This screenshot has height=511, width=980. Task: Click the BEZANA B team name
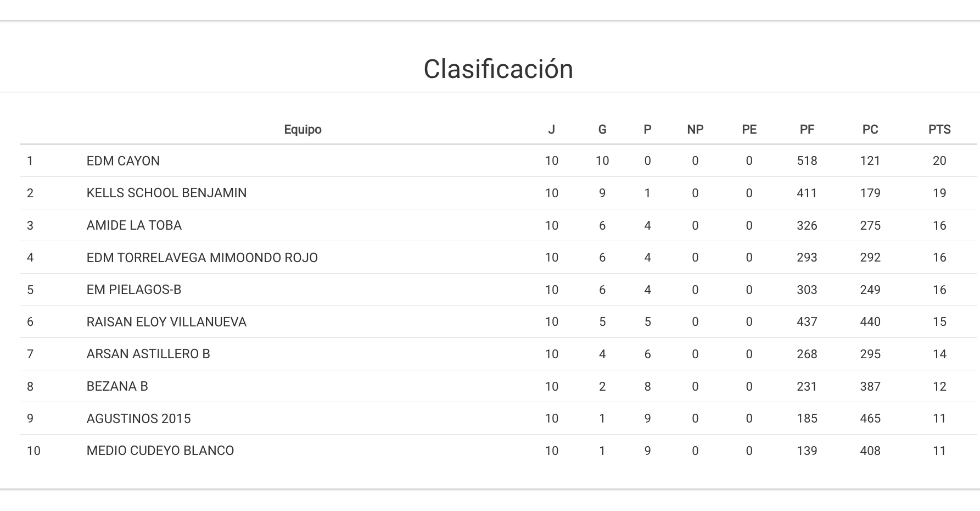(x=117, y=386)
